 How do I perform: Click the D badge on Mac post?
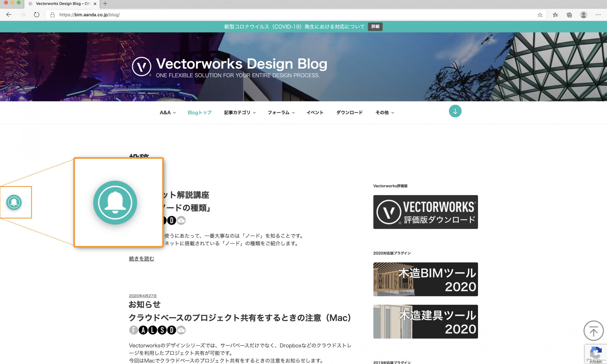[x=171, y=330]
